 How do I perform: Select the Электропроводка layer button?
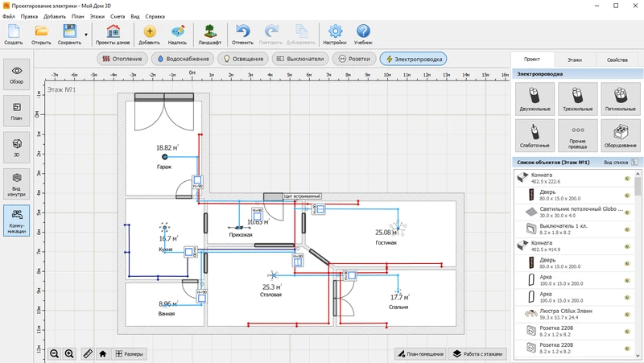(413, 59)
